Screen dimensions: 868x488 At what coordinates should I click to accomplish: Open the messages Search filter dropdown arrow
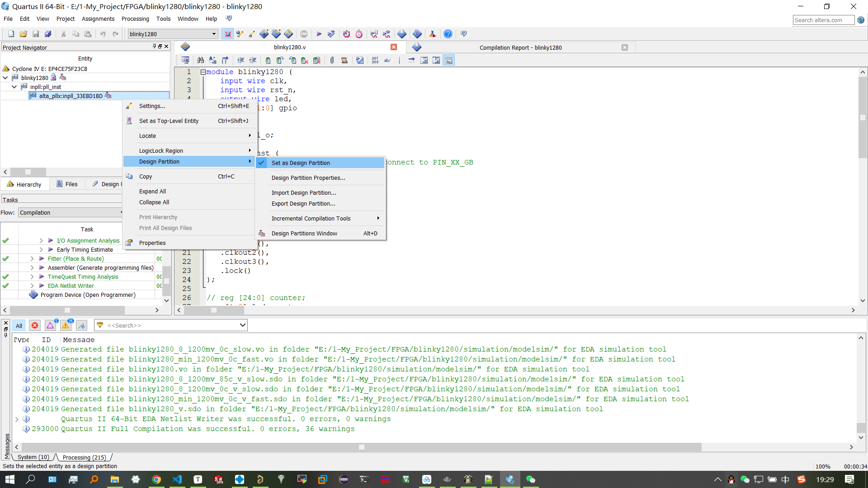point(243,325)
